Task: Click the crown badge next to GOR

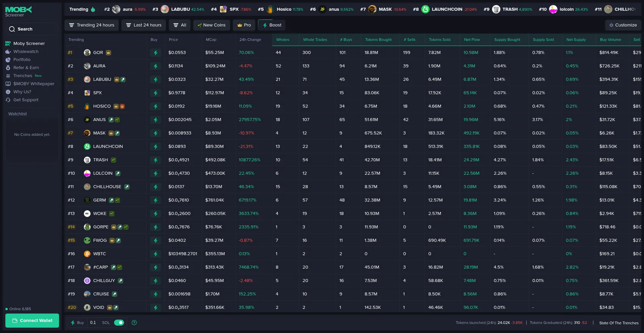Action: coord(108,53)
